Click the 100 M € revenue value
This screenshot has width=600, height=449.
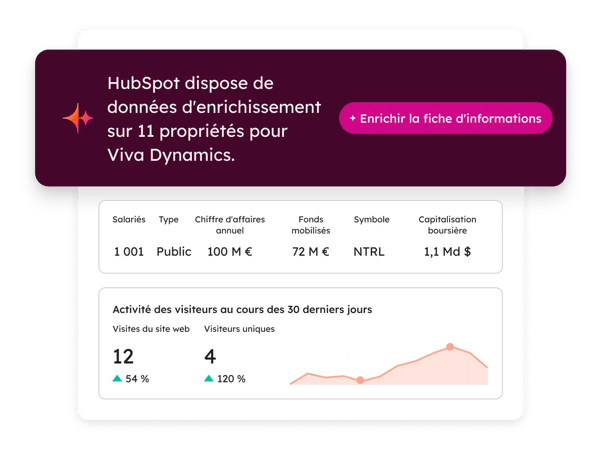click(x=230, y=251)
